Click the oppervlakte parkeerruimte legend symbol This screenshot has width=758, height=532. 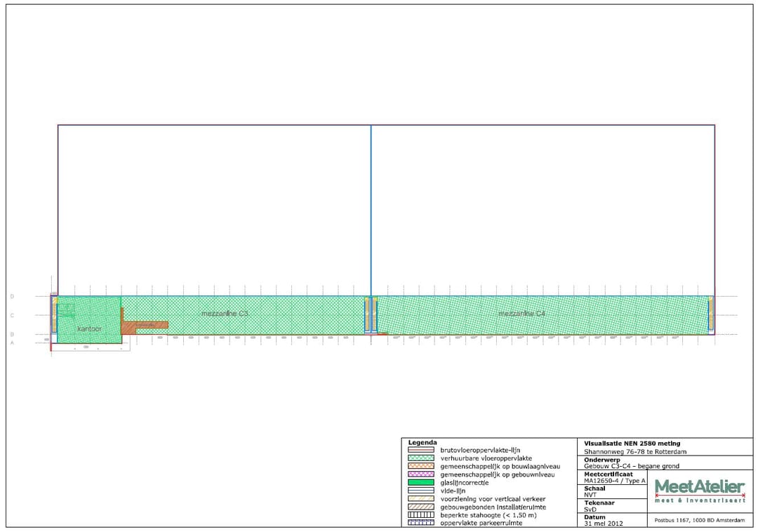click(x=420, y=523)
